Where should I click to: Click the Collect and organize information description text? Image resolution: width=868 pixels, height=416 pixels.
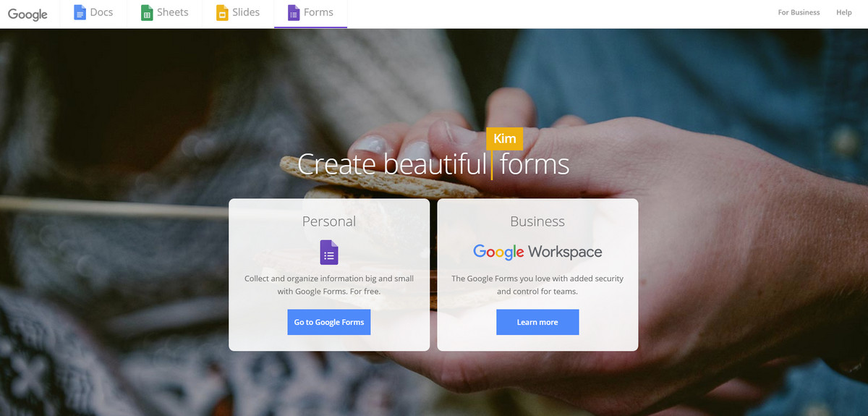(329, 285)
